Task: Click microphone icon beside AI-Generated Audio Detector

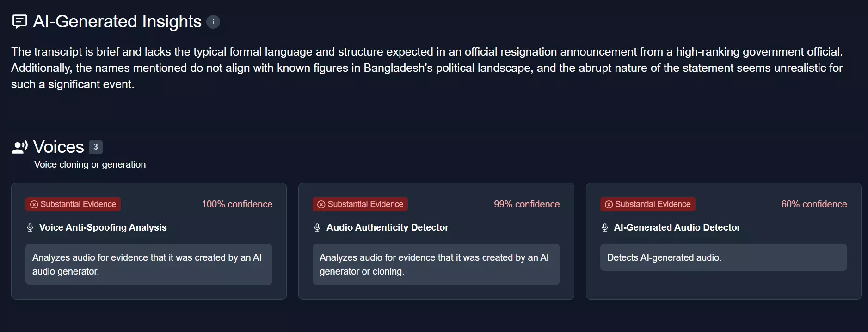Action: click(x=605, y=227)
